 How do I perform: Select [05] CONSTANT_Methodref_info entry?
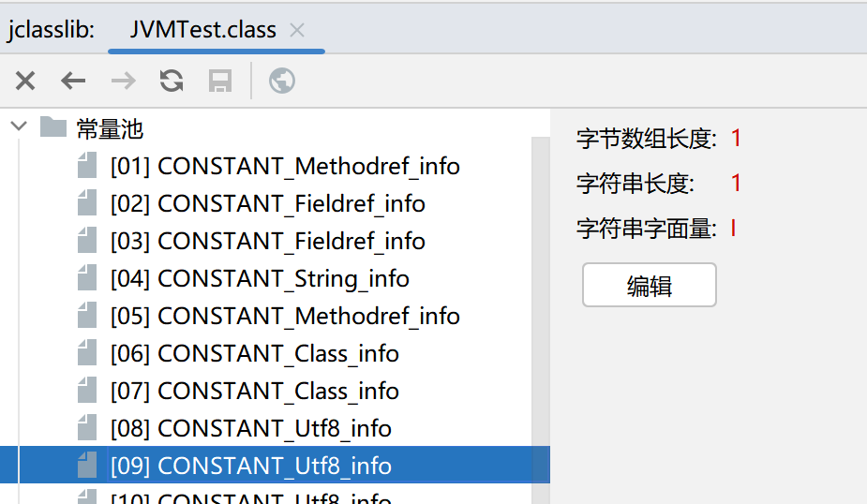[x=285, y=316]
